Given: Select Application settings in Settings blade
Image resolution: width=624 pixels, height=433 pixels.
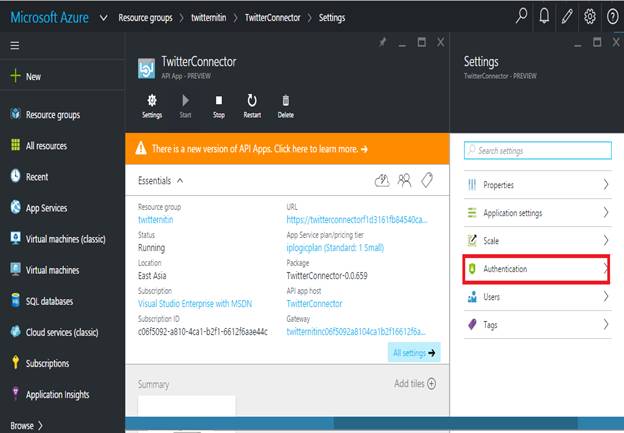Looking at the screenshot, I should click(x=537, y=213).
